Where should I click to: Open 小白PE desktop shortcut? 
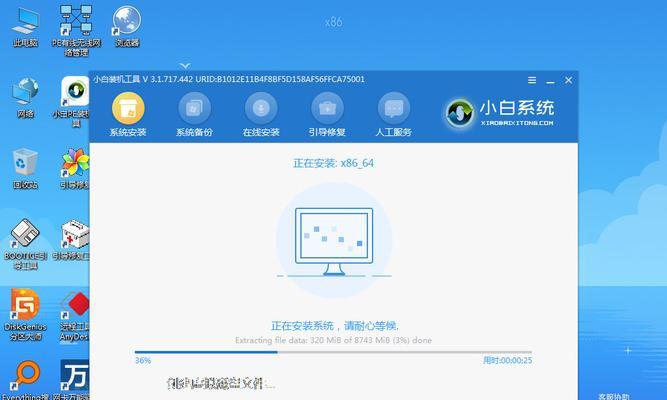coord(74,101)
